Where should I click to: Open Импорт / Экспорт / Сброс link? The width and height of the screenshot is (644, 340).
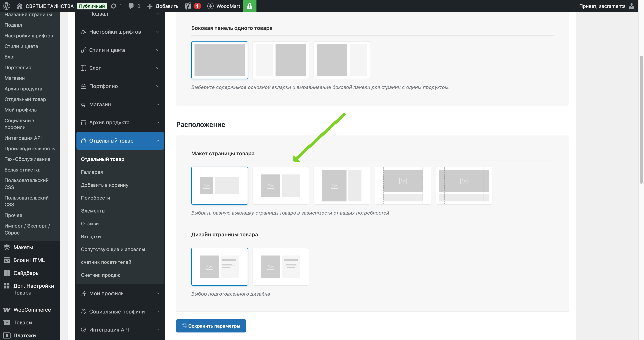coord(27,229)
